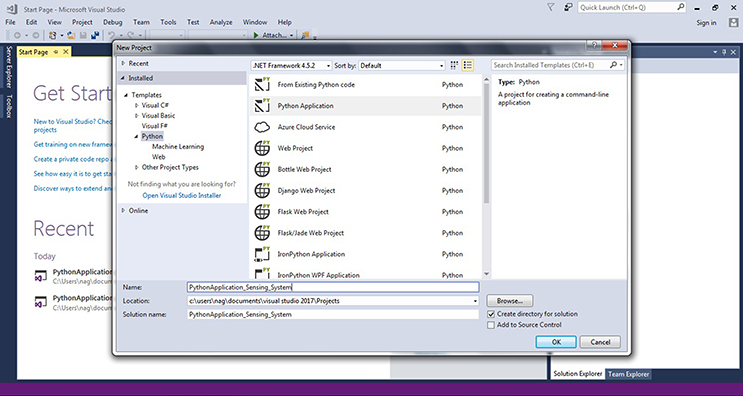This screenshot has width=743, height=396.
Task: Click the Save All toolbar icon
Action: 95,35
